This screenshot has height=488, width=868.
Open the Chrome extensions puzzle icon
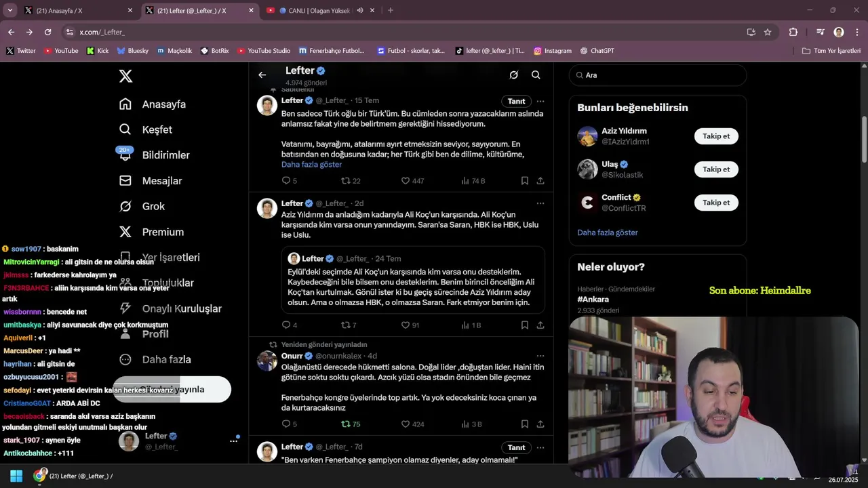pyautogui.click(x=793, y=32)
